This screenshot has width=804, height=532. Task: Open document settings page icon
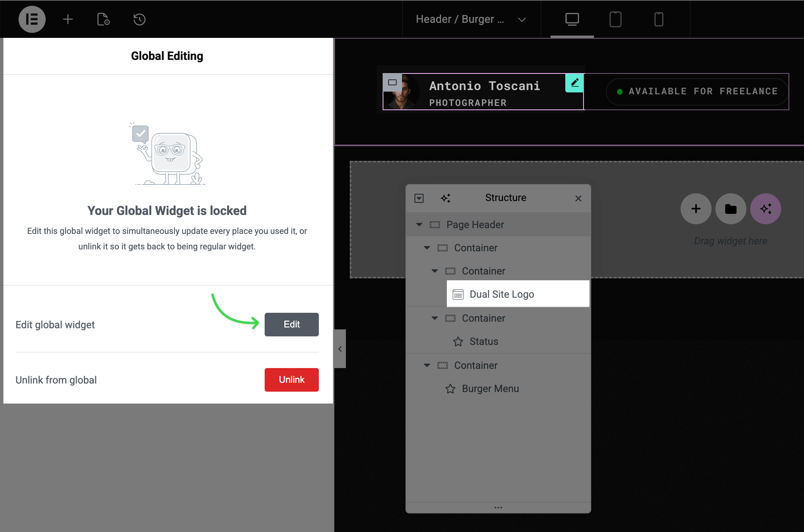pyautogui.click(x=103, y=19)
